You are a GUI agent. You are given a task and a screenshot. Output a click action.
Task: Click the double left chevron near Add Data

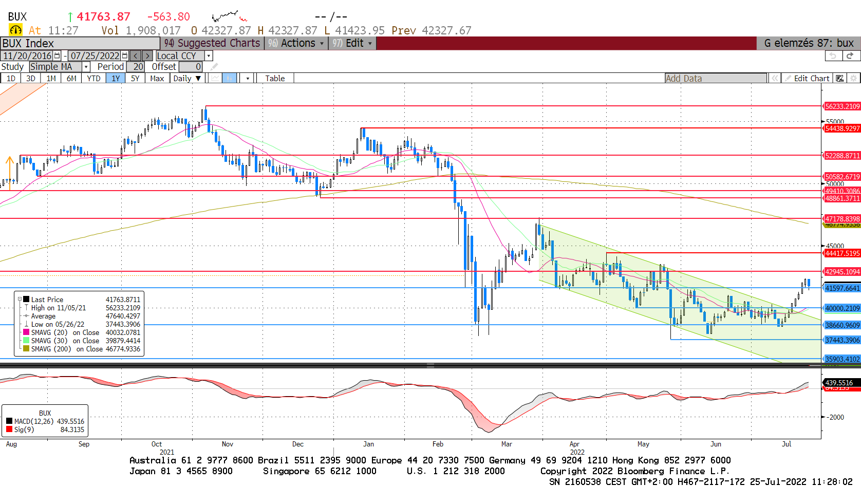pos(774,78)
